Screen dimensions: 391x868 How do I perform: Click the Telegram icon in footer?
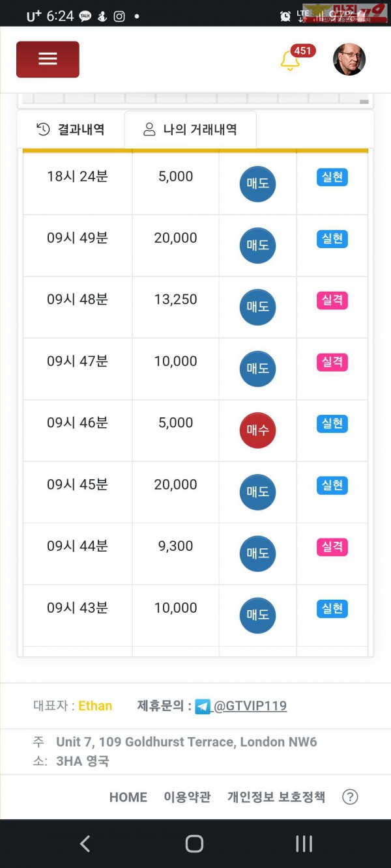[x=203, y=707]
